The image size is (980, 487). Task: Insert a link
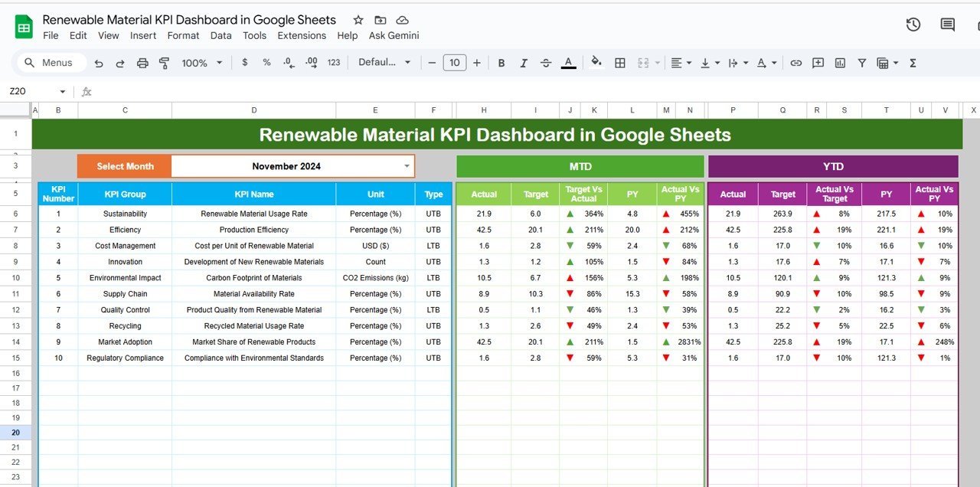(795, 63)
